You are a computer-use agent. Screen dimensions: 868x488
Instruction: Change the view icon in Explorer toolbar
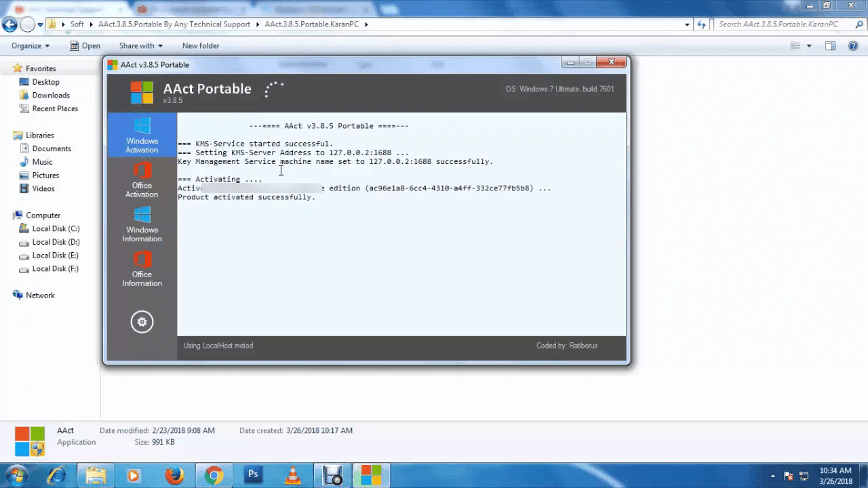[x=795, y=46]
